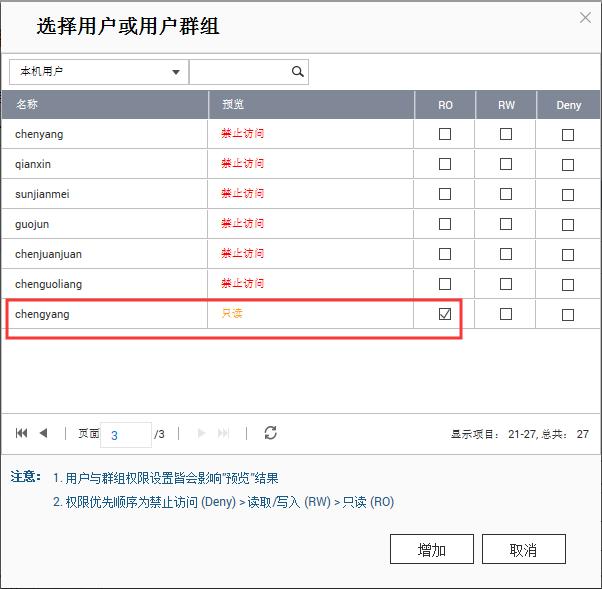The height and width of the screenshot is (589, 602).
Task: Click the last page icon
Action: (223, 433)
